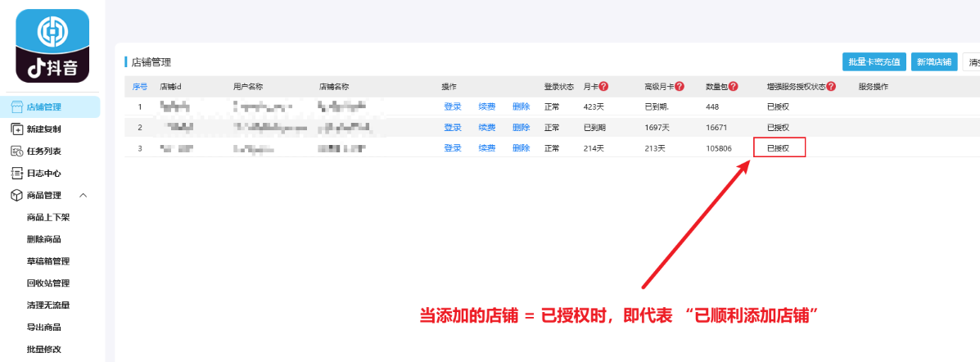980x362 pixels.
Task: Click 登录 link for shop row 3
Action: 453,148
